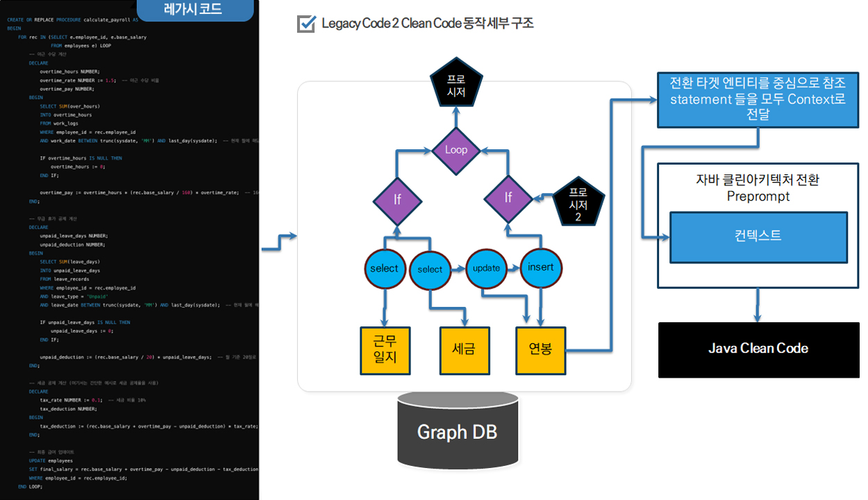868x500 pixels.
Task: Click the select circle directly above 근무일지
Action: pyautogui.click(x=385, y=268)
